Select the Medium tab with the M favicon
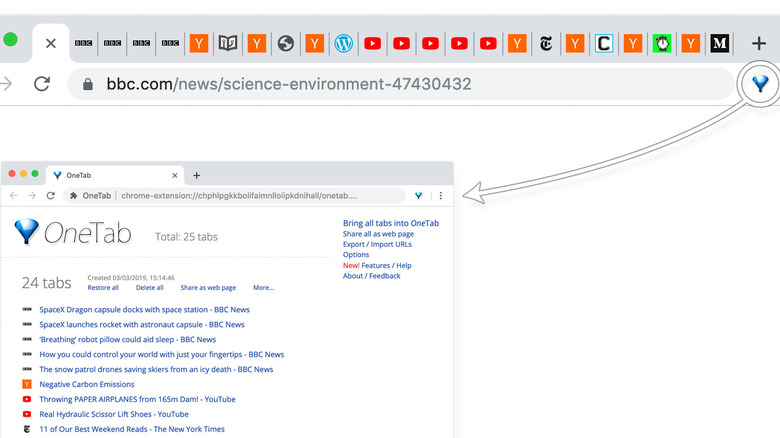 719,43
